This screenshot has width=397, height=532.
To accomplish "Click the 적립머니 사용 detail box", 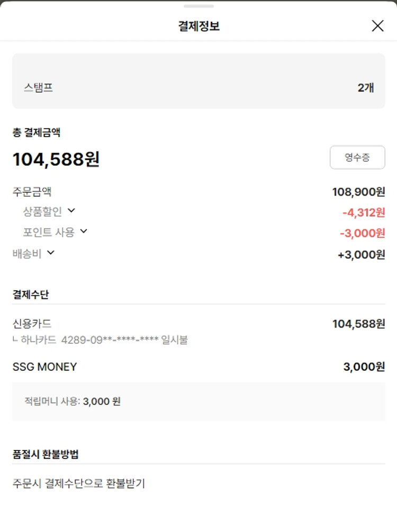I will 198,401.
